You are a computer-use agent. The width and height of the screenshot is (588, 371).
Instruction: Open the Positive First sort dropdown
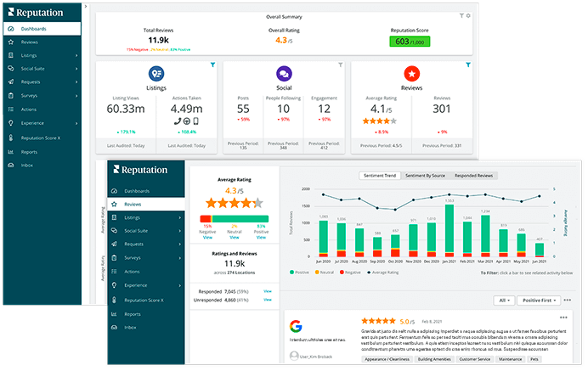538,301
